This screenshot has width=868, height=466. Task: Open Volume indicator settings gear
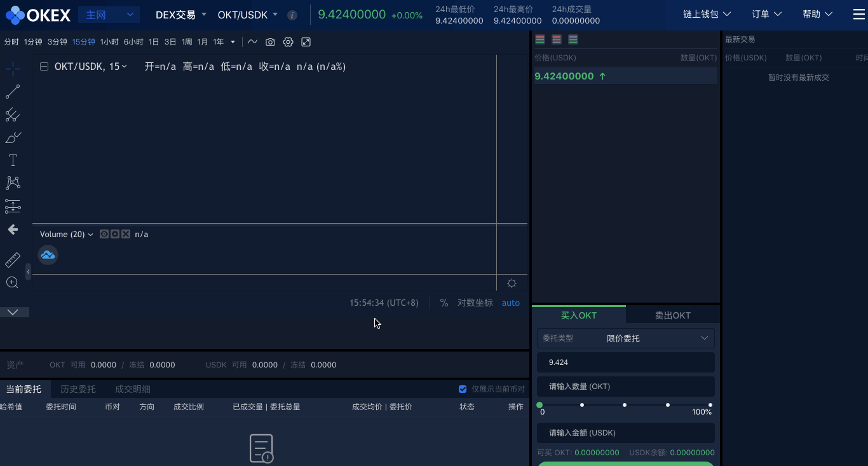click(x=115, y=234)
